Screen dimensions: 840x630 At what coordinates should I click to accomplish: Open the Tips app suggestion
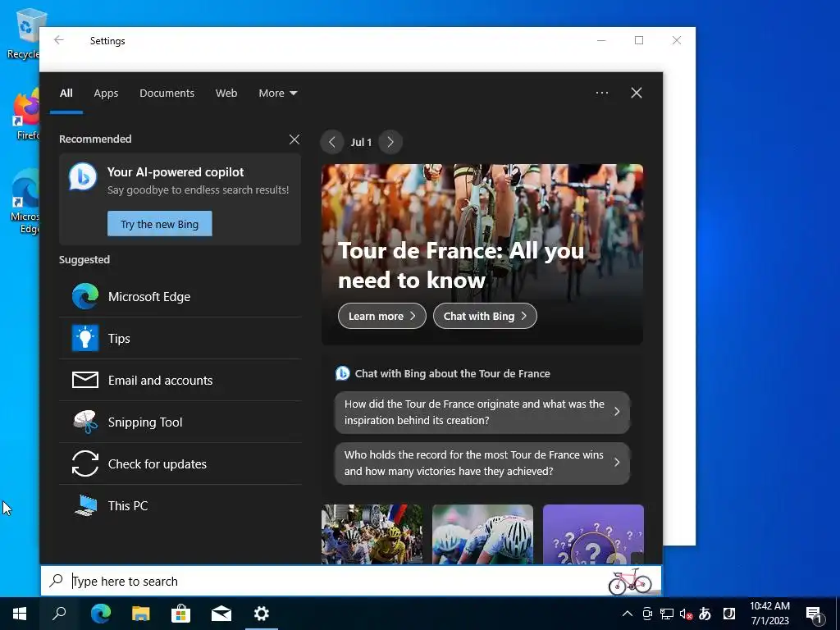point(180,338)
